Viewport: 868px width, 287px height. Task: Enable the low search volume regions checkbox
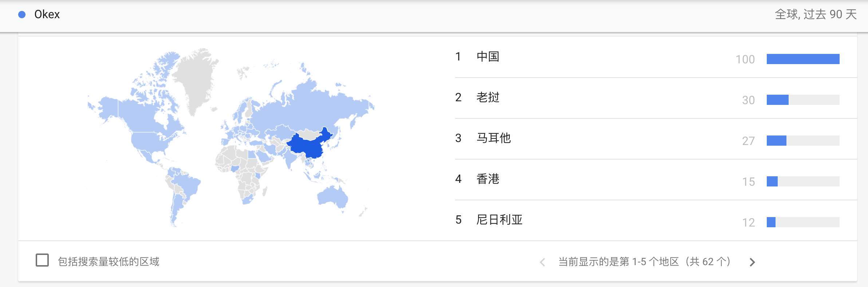42,260
